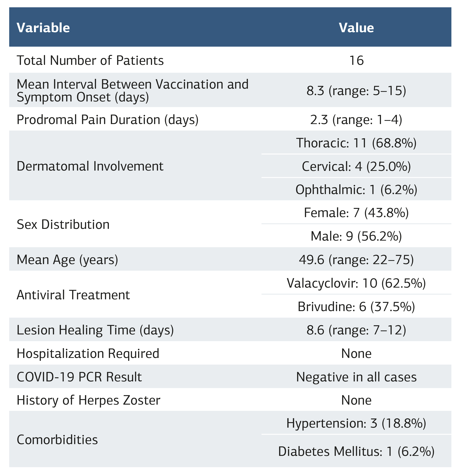This screenshot has height=476, width=458.
Task: Click the Brivudine: 6 (37.5%) cell
Action: click(x=356, y=307)
